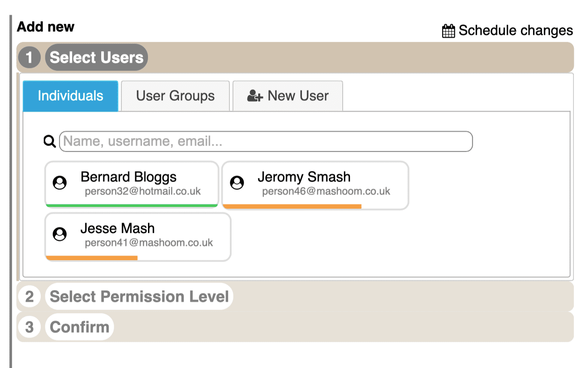588x368 pixels.
Task: Focus the name, username, email search field
Action: (x=266, y=141)
